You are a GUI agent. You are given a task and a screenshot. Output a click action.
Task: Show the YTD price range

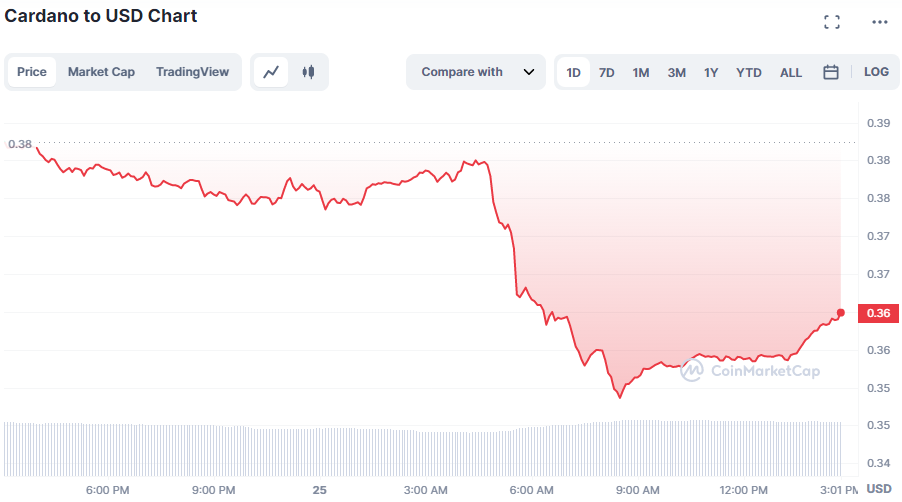[749, 72]
